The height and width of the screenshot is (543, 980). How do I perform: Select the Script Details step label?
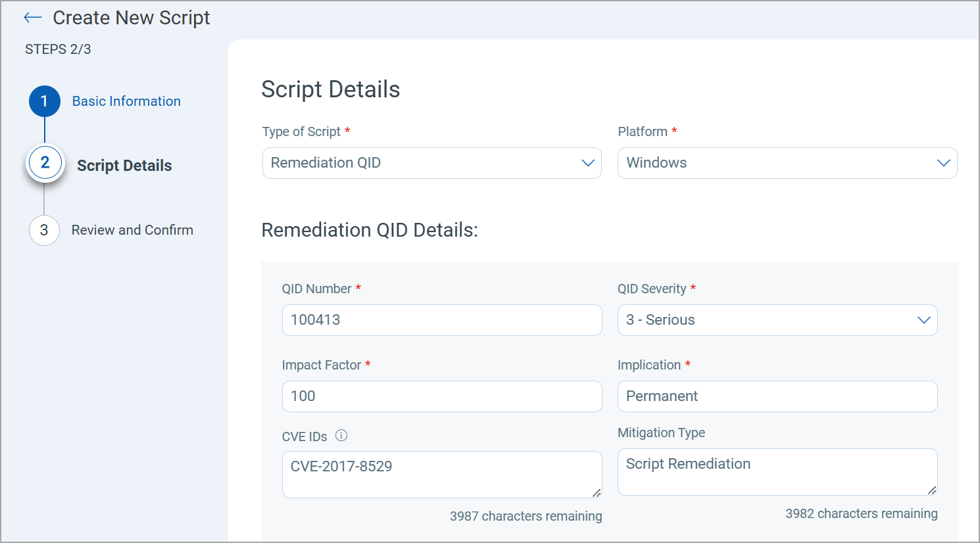(x=124, y=166)
